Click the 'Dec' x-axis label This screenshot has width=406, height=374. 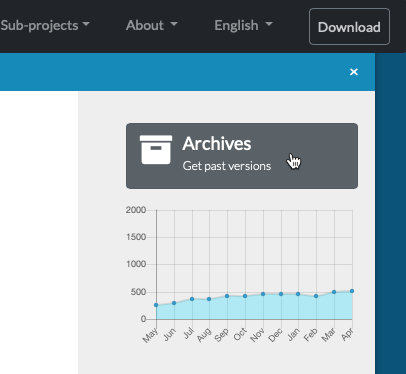coord(275,335)
